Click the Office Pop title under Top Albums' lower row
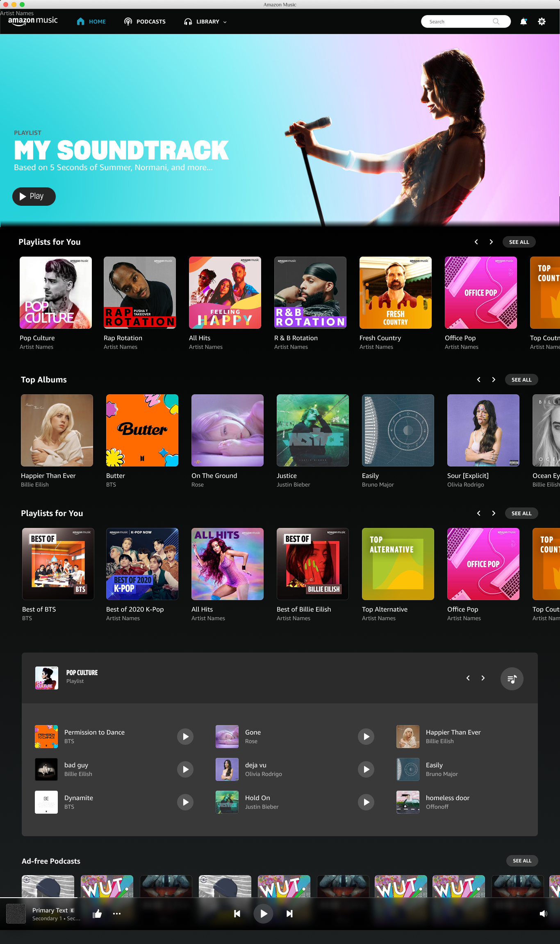Image resolution: width=560 pixels, height=944 pixels. pyautogui.click(x=463, y=610)
